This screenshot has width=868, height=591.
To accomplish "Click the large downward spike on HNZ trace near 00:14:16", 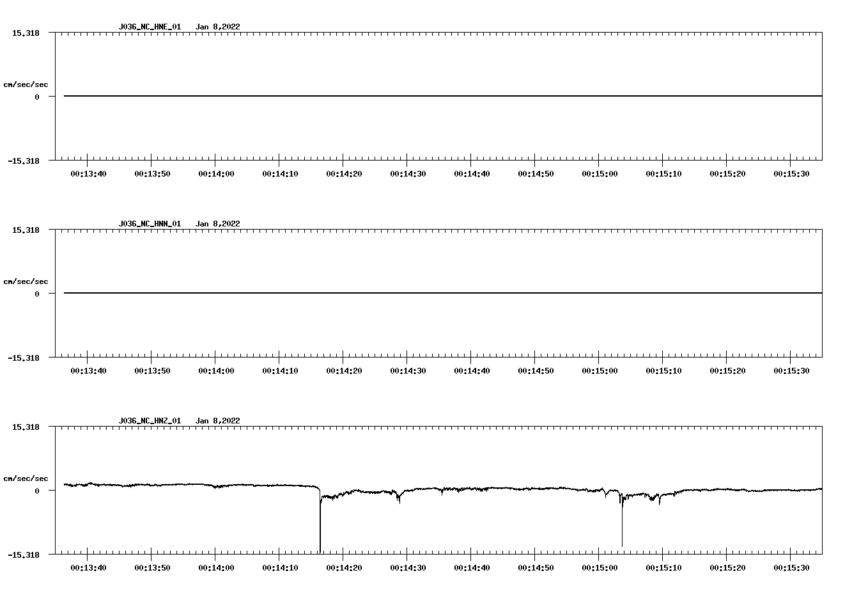I will click(x=320, y=521).
